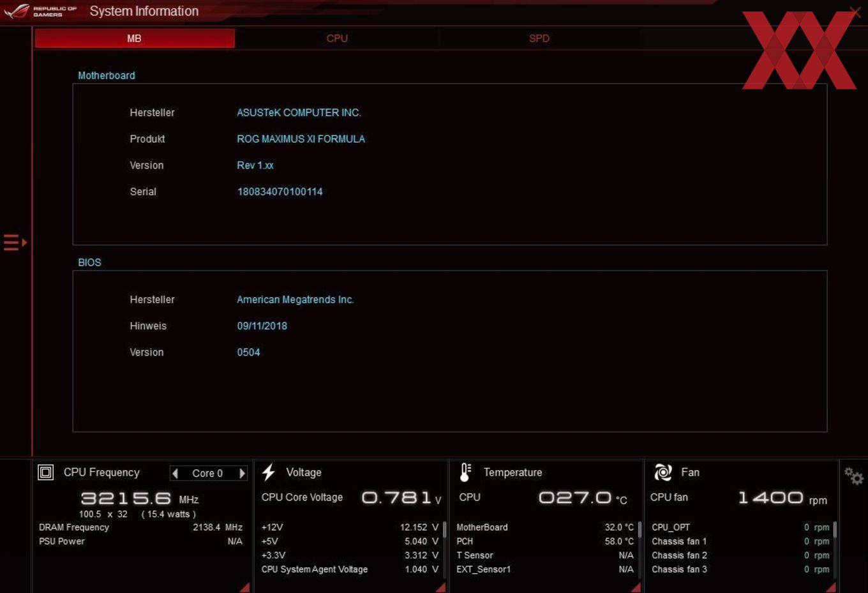Click the Voltage lightning bolt icon
The height and width of the screenshot is (593, 868).
(269, 472)
